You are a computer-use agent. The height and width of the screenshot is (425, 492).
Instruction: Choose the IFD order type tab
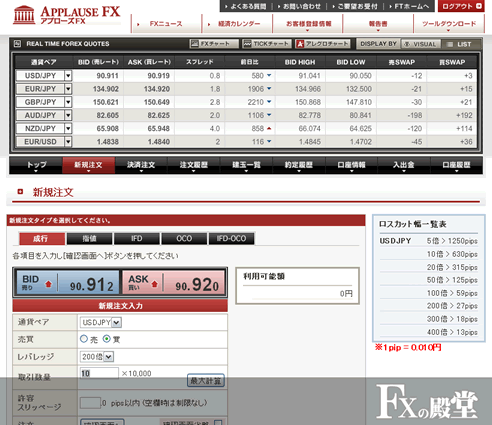coord(137,239)
